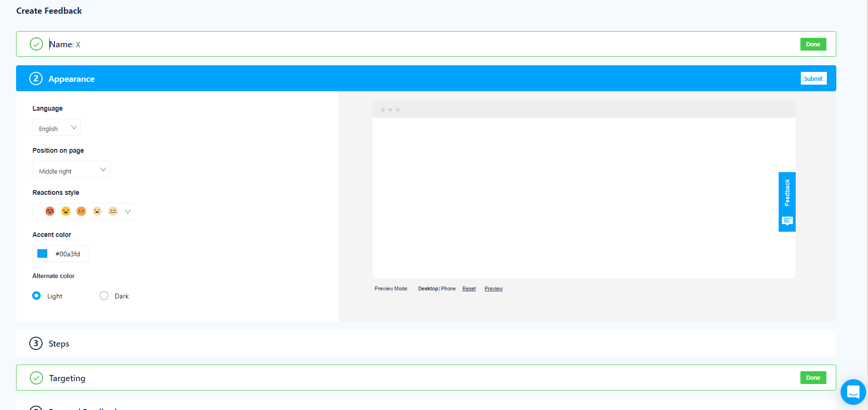Click the heart-eyes emoji reaction
The image size is (868, 410).
coord(50,211)
